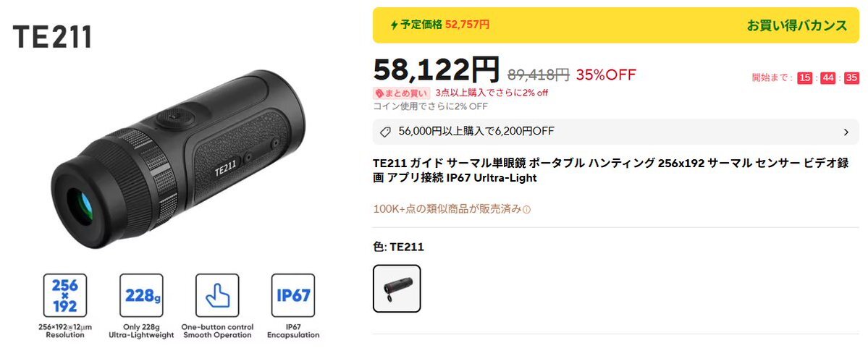Click the countdown timer 開始まで
This screenshot has height=356, width=868.
point(806,78)
